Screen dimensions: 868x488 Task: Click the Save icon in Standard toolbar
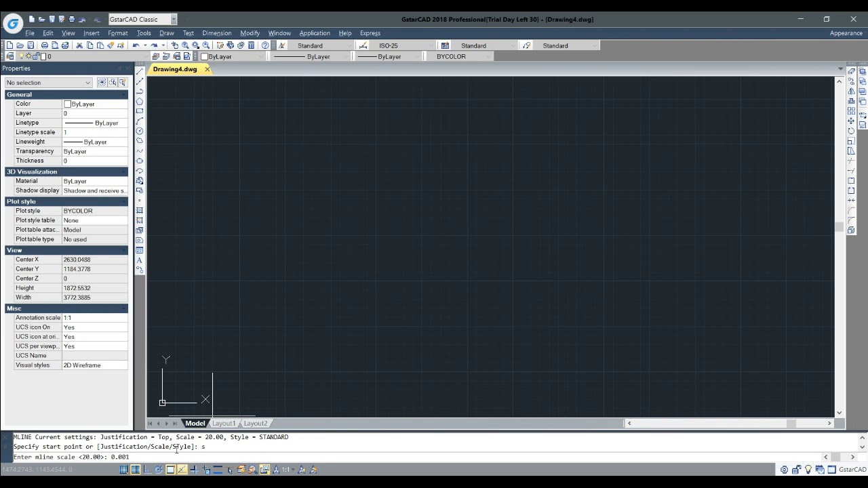(x=31, y=45)
